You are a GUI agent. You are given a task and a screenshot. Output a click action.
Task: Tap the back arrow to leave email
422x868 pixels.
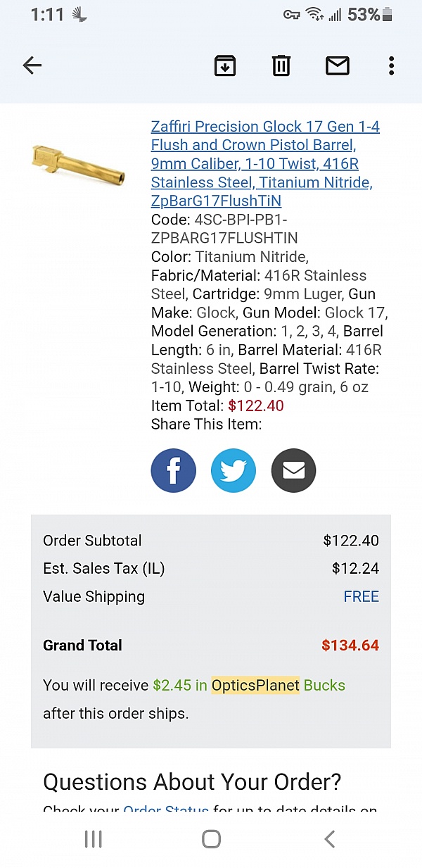click(32, 66)
